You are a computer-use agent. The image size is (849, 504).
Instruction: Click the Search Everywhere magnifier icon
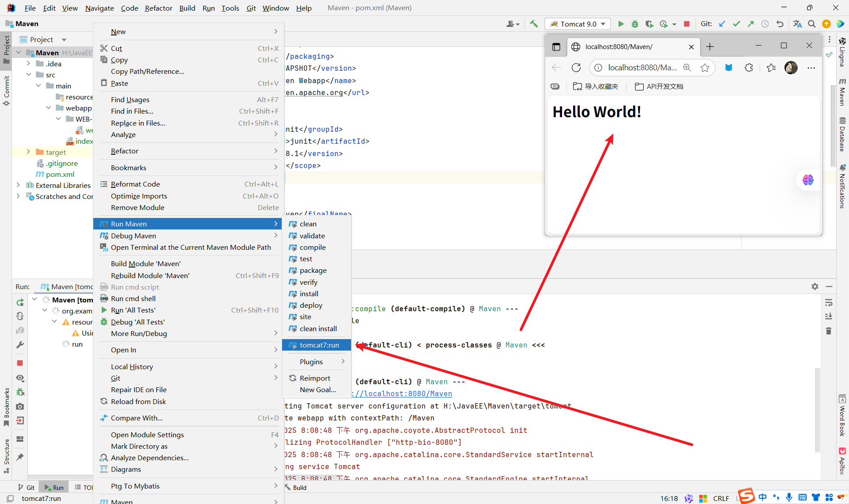coord(812,24)
